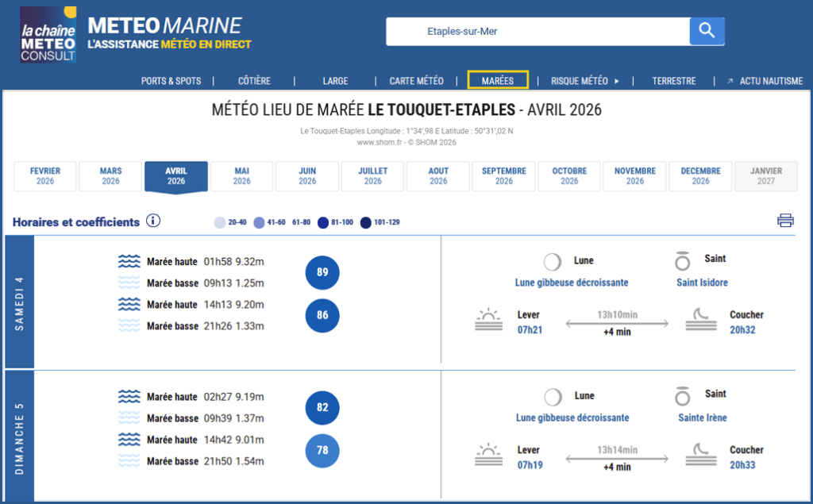Click the sunrise icon for Samedi 4
Viewport: 813px width, 504px height.
(488, 320)
